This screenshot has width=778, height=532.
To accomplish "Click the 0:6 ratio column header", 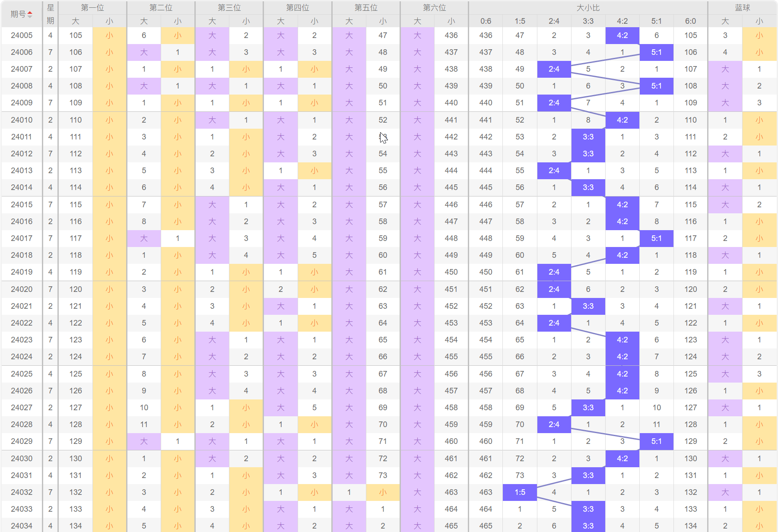I will [486, 21].
